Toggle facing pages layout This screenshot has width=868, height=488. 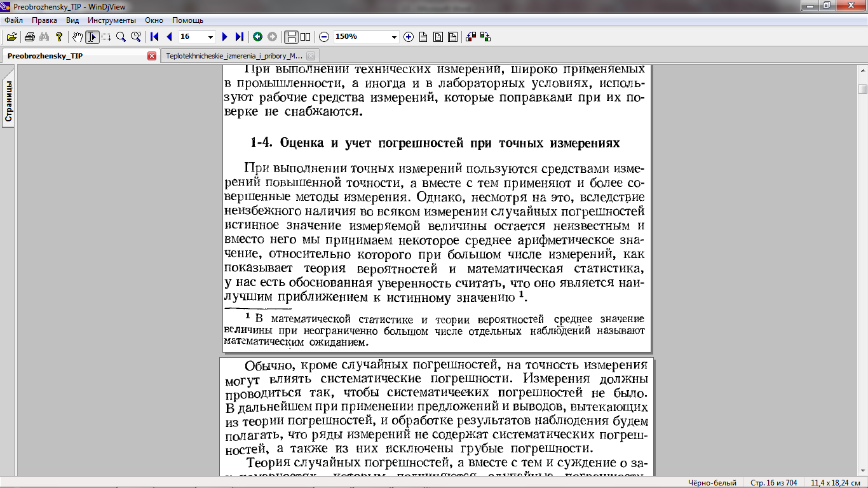click(306, 37)
